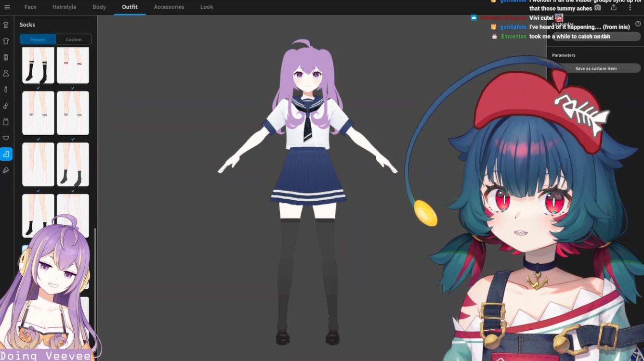Screen dimensions: 644x361
Task: Click the help question mark icon
Action: point(638,24)
